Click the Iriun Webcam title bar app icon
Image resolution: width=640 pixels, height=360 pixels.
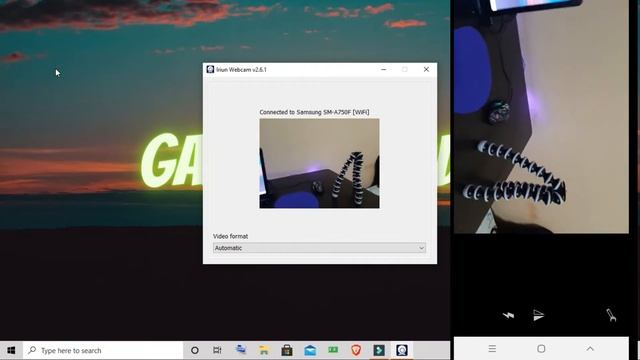(210, 69)
